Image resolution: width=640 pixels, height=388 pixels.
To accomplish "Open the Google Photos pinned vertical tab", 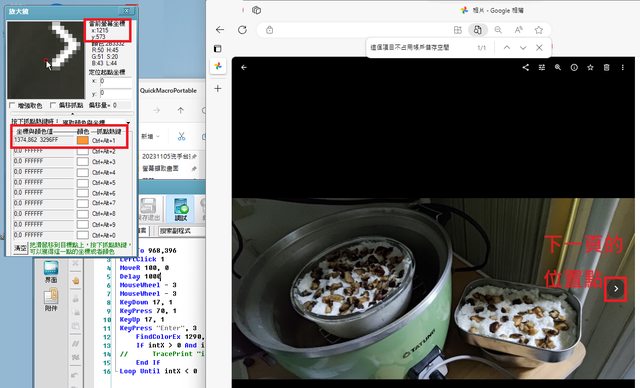I will click(x=218, y=66).
